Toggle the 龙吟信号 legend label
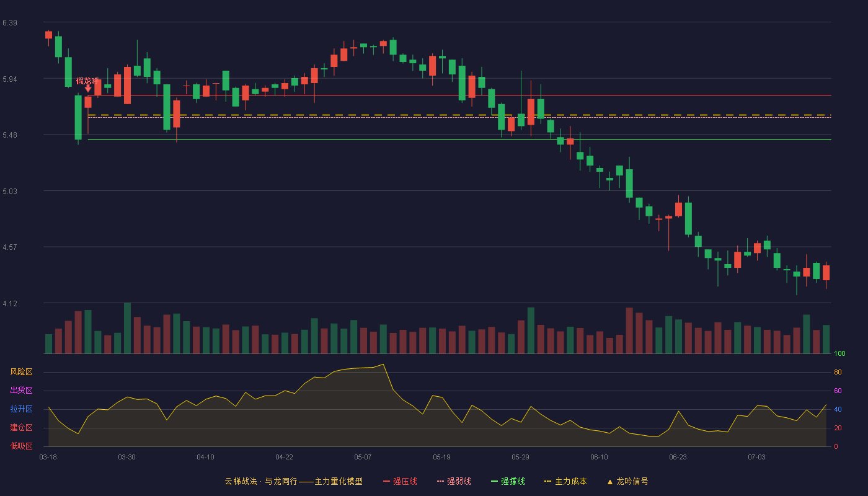Image resolution: width=868 pixels, height=496 pixels. (632, 481)
